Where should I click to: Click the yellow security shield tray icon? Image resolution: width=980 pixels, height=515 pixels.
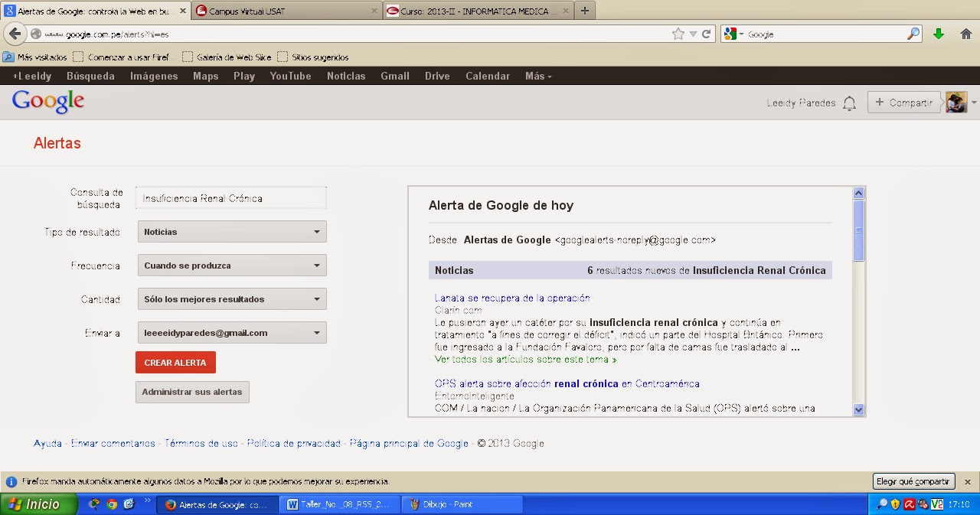point(896,504)
